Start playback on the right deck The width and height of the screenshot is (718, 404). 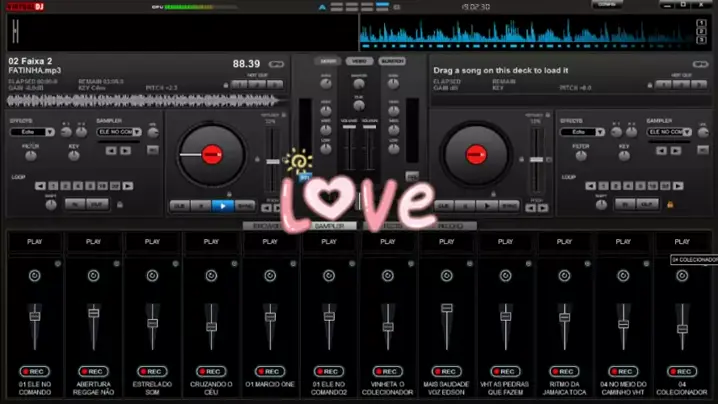click(487, 206)
